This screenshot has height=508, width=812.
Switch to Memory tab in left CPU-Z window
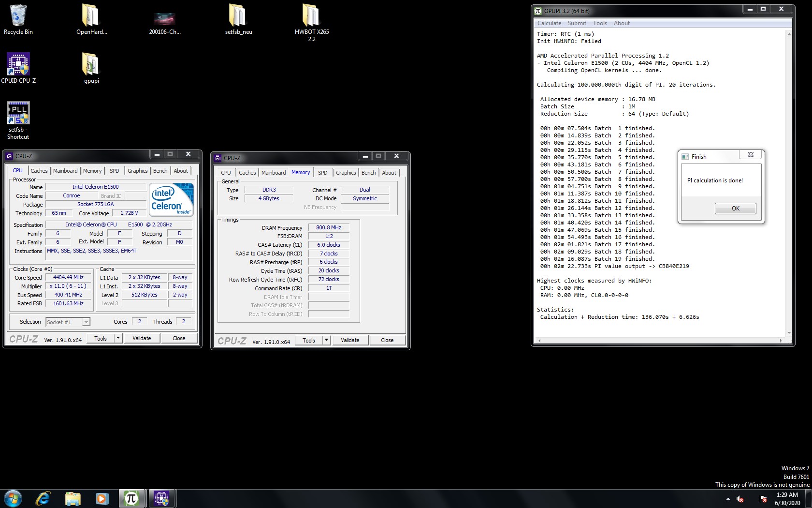92,171
